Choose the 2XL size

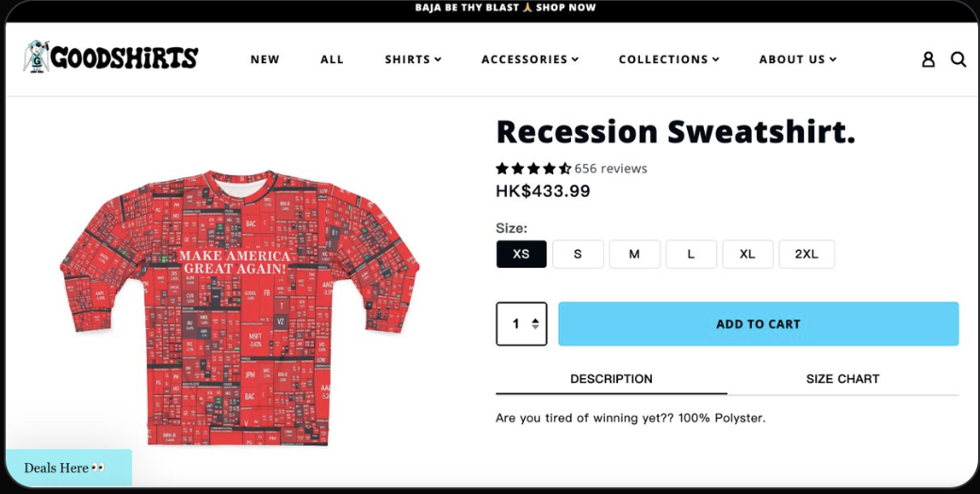[x=807, y=254]
